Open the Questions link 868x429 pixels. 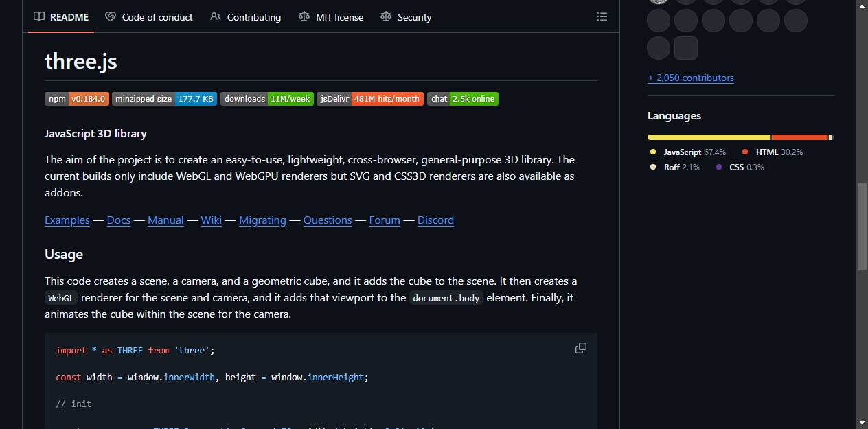pos(328,220)
